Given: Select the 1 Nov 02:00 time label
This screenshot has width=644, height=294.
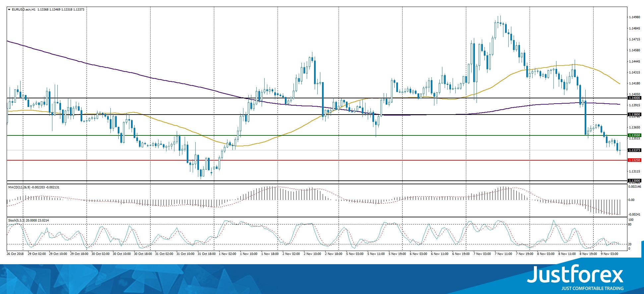Looking at the screenshot, I should tap(227, 254).
